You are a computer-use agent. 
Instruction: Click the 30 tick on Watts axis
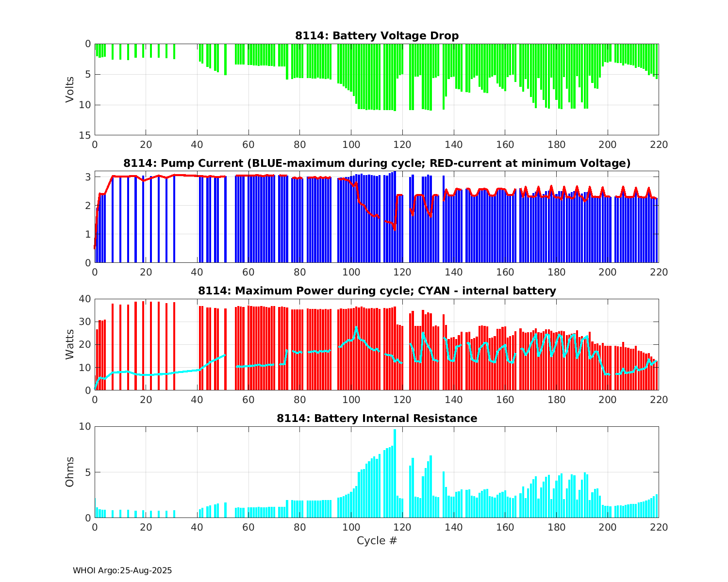tap(85, 322)
